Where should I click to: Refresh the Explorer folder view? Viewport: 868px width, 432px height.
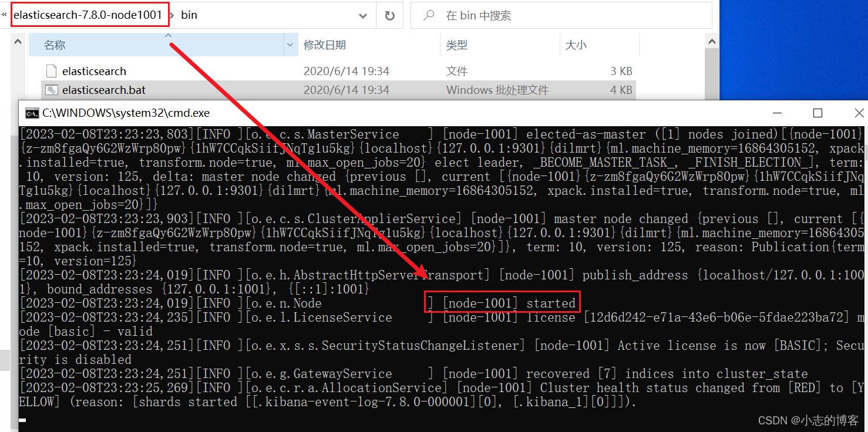tap(389, 16)
